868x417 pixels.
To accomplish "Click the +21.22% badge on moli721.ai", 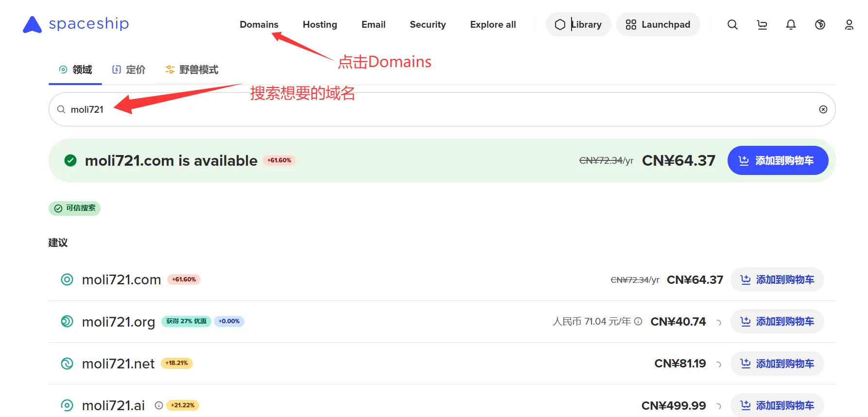I will click(x=183, y=405).
